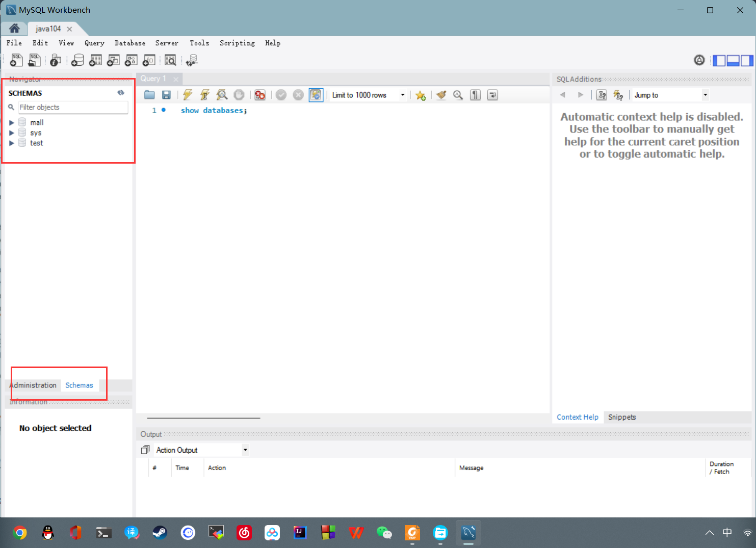Screen dimensions: 756x548
Task: Run EXPLAIN on the current statement
Action: click(222, 95)
